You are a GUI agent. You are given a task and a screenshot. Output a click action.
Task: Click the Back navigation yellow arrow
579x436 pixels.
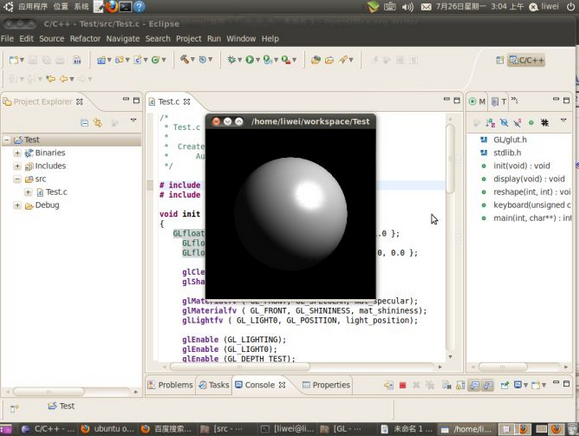point(64,79)
